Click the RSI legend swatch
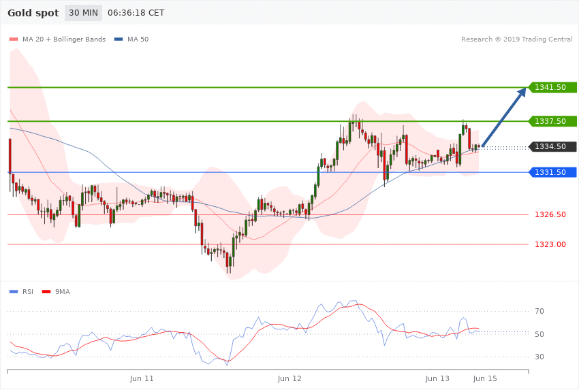This screenshot has width=579, height=392. coord(14,292)
